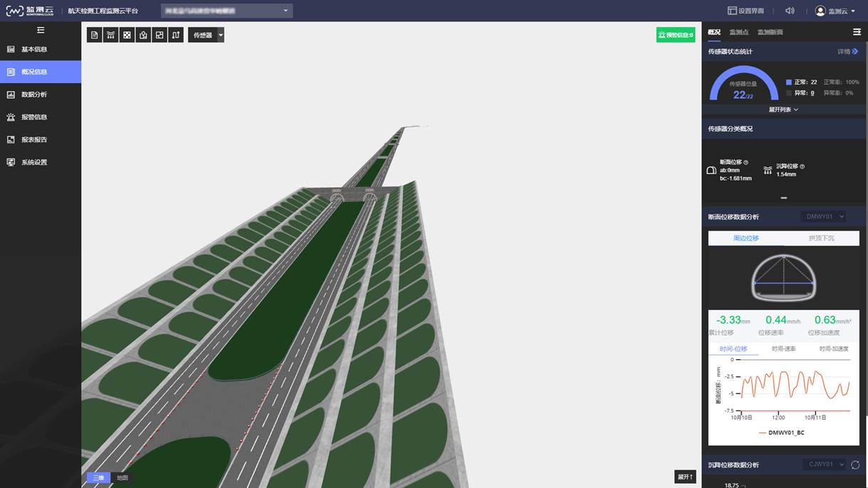Open the 传感器 dropdown arrow
This screenshot has width=868, height=488.
tap(221, 35)
